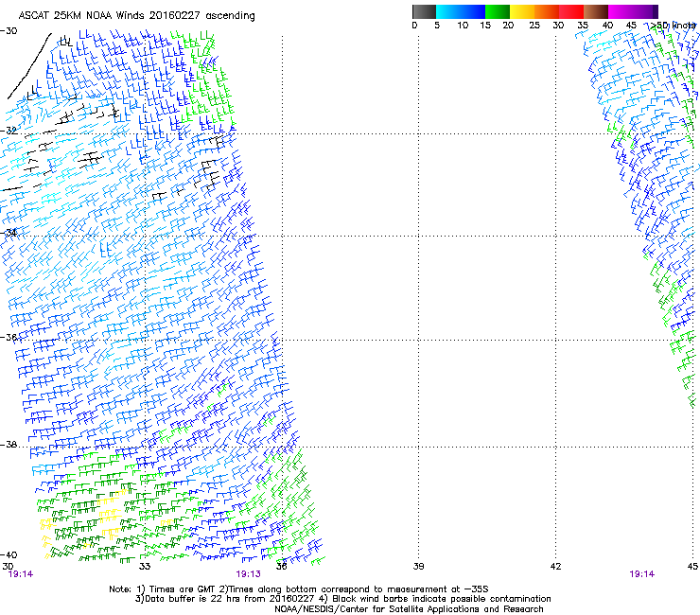Click the longitude label '42'
The width and height of the screenshot is (700, 615).
(x=555, y=567)
